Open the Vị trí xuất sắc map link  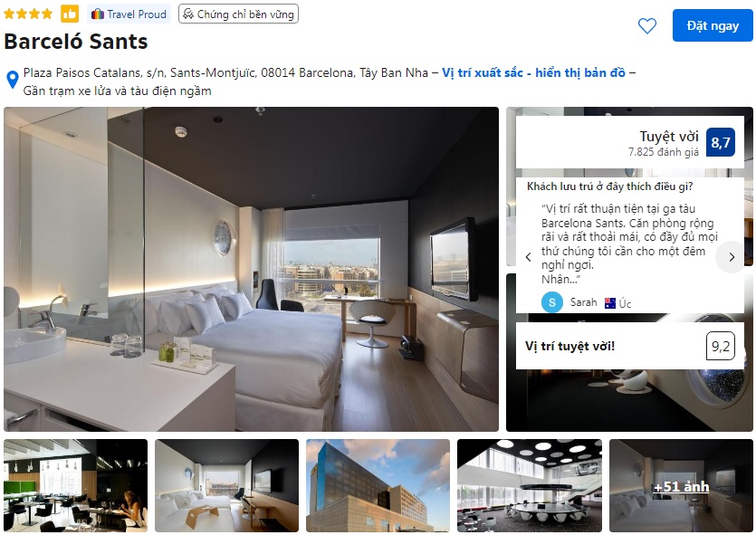[x=533, y=72]
